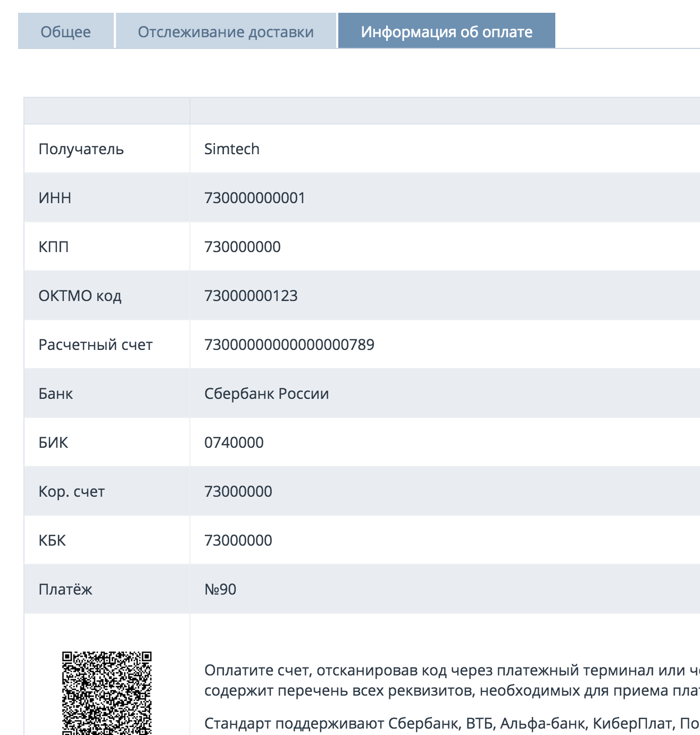This screenshot has width=700, height=735.
Task: Click the recipient name Simtech
Action: pos(232,149)
